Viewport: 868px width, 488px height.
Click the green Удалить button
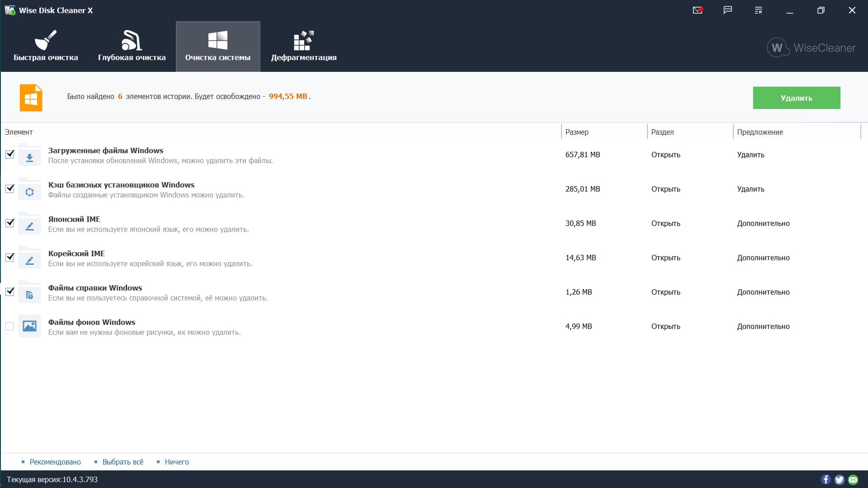pos(797,98)
